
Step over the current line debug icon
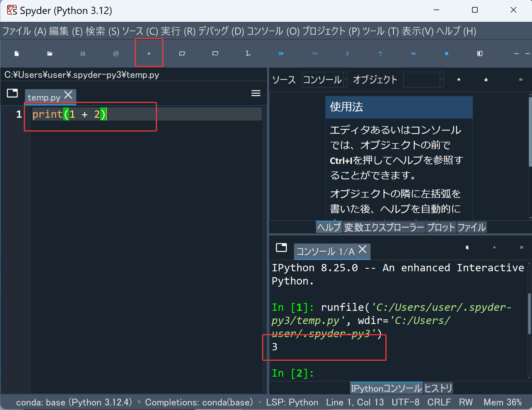[314, 54]
